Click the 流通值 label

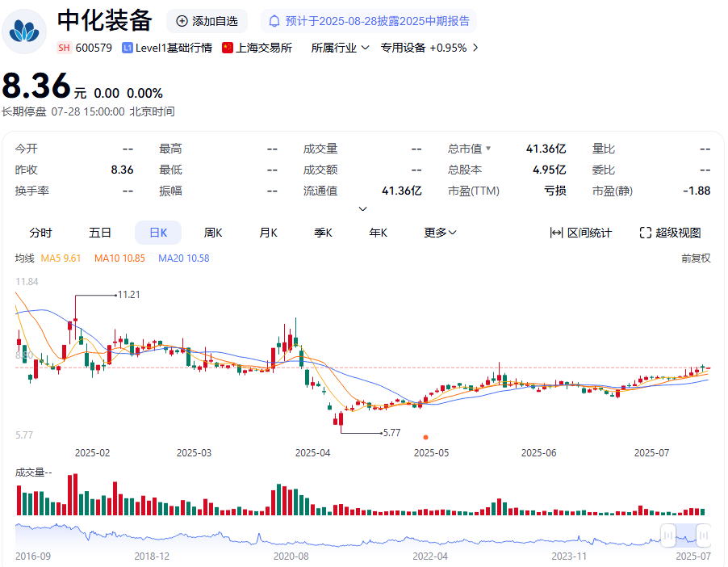coord(320,191)
